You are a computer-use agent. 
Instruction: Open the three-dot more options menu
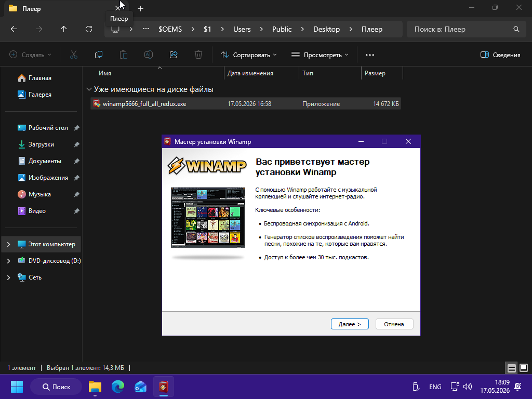tap(370, 55)
